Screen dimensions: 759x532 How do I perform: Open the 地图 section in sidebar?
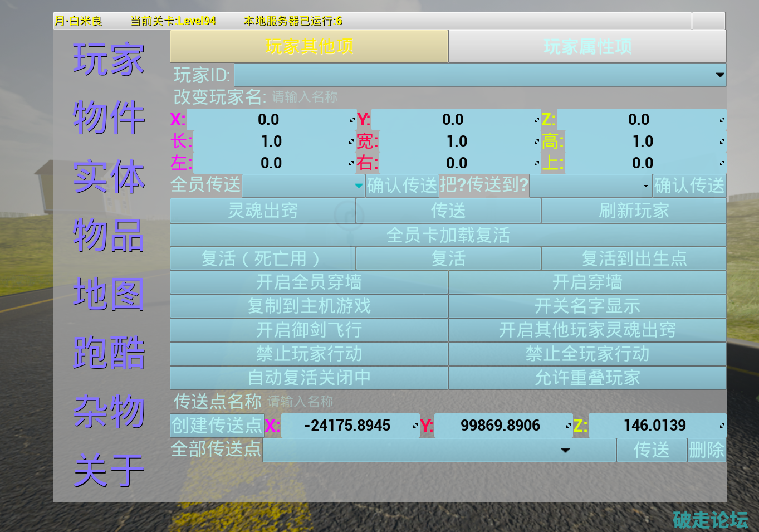point(109,294)
